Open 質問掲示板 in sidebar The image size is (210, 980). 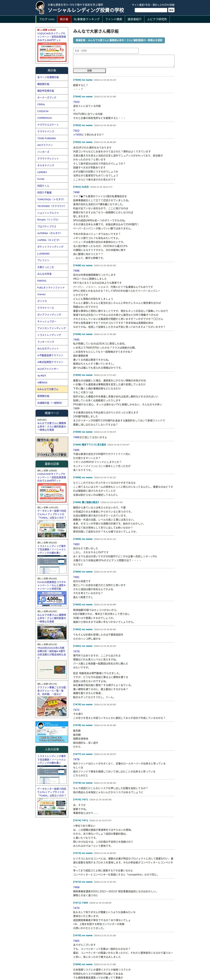click(52, 396)
